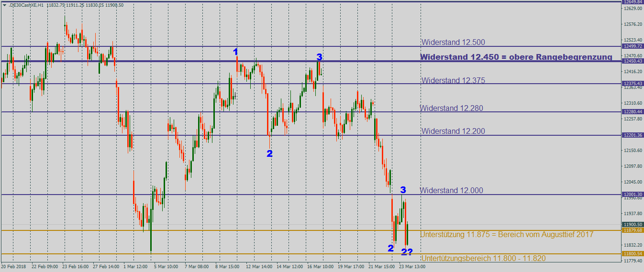This screenshot has height=272, width=644.
Task: Click 'Unterstützung 11.875 = Bereich vom Augusttief 2017'
Action: (507, 234)
